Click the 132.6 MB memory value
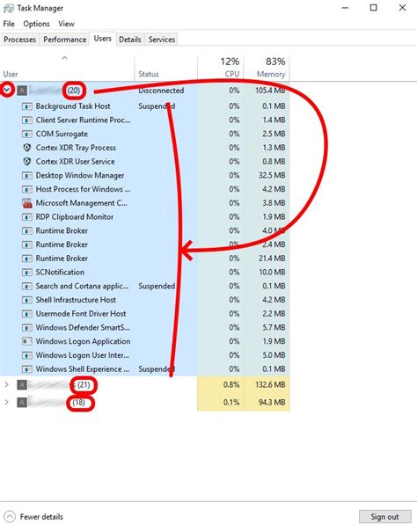 [270, 385]
